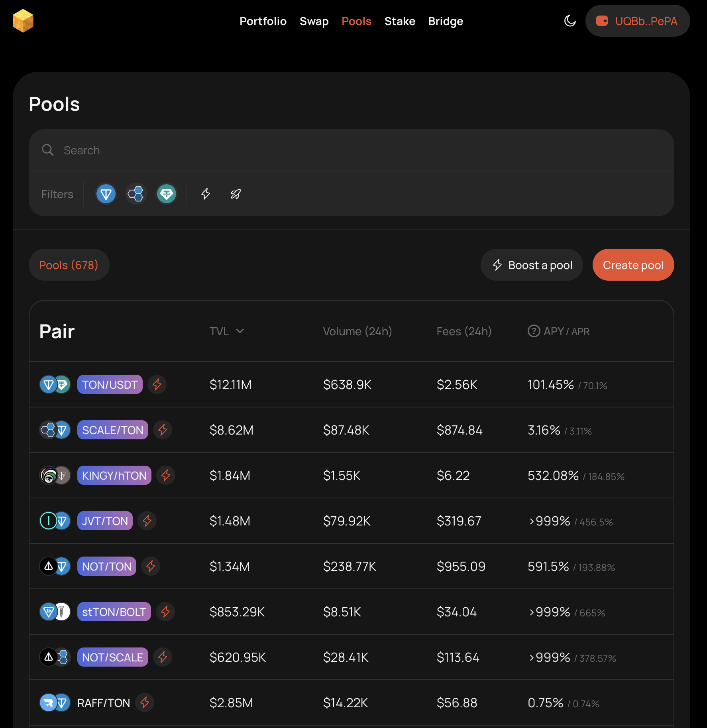This screenshot has height=728, width=707.
Task: Click the lightning icon next to KINGY/hTON
Action: coord(166,476)
